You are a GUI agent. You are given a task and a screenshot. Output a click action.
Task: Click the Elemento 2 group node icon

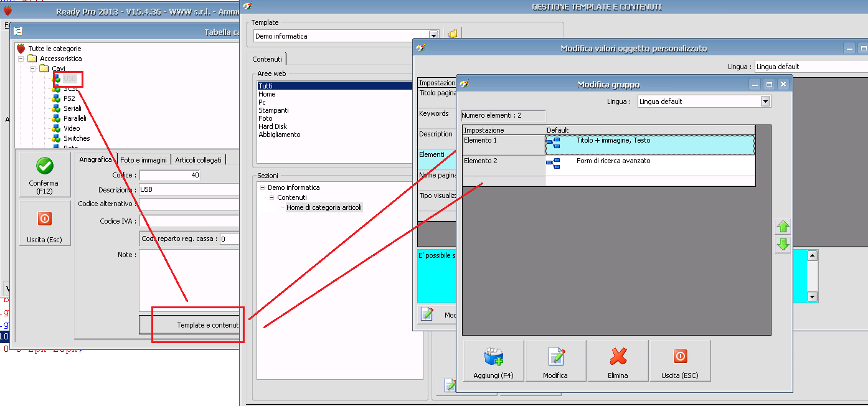pos(553,164)
